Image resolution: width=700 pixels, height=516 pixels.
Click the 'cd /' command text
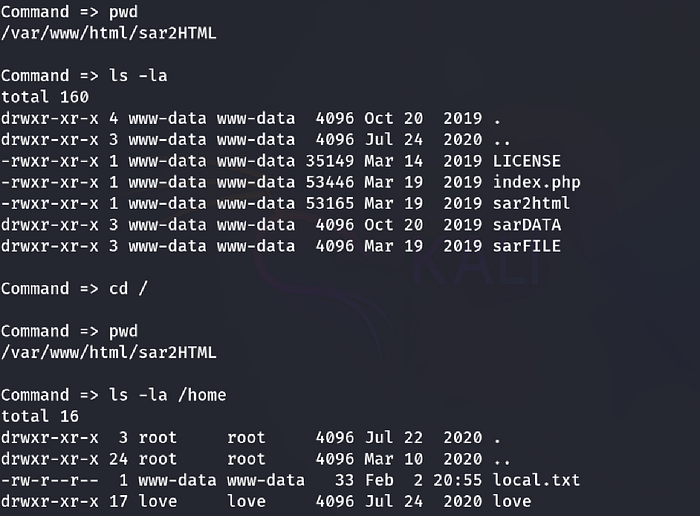[x=128, y=288]
